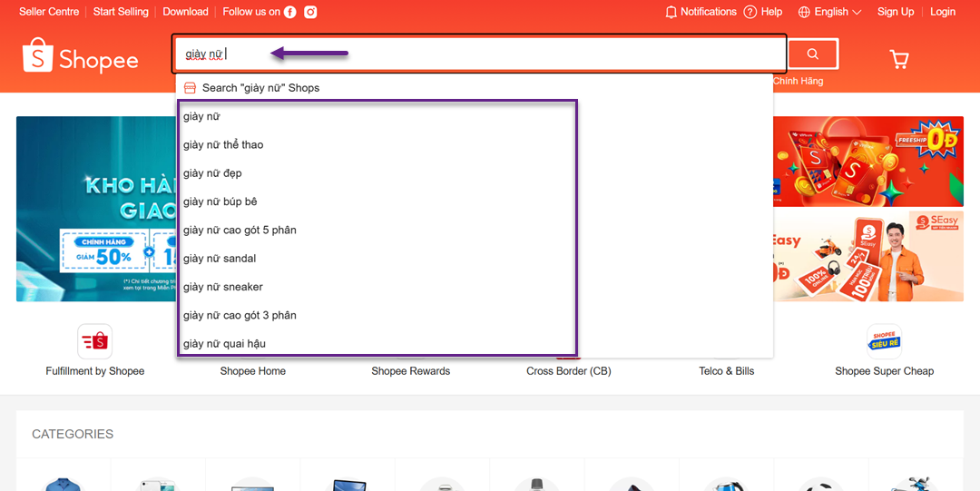Go to Seller Centre
The image size is (980, 491).
click(49, 12)
